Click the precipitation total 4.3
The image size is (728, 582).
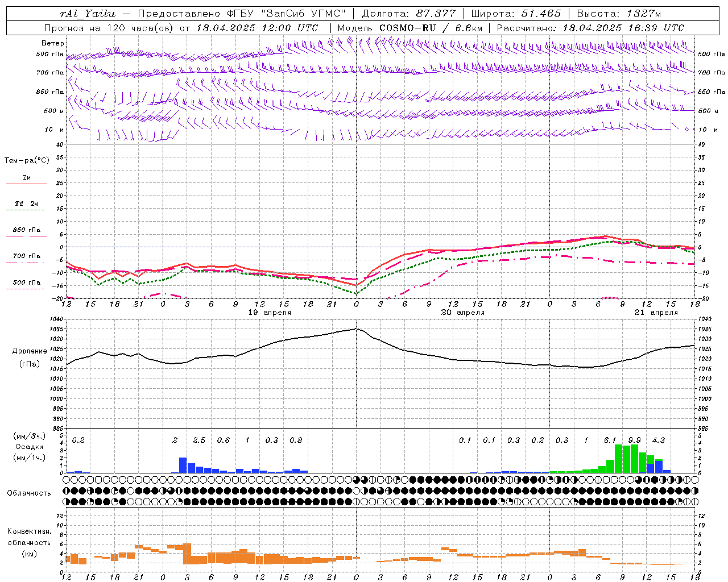tap(659, 440)
